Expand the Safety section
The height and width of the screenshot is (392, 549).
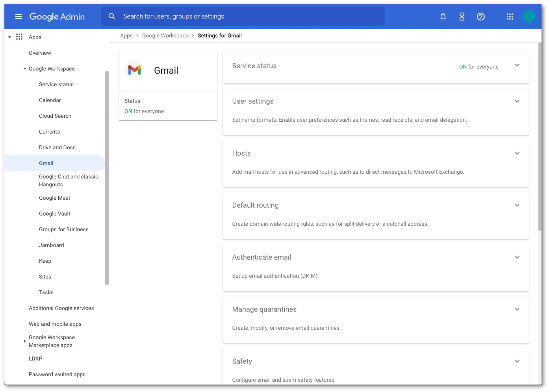pyautogui.click(x=517, y=361)
